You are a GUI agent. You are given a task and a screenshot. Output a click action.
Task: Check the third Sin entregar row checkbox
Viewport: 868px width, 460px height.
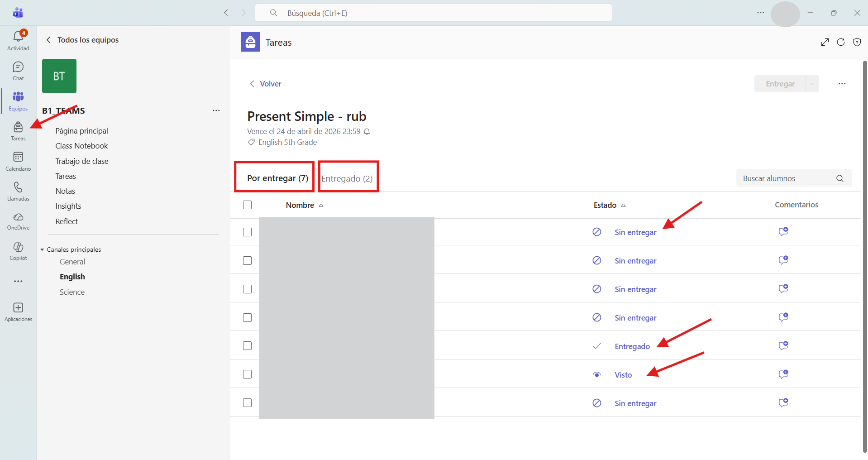[247, 289]
